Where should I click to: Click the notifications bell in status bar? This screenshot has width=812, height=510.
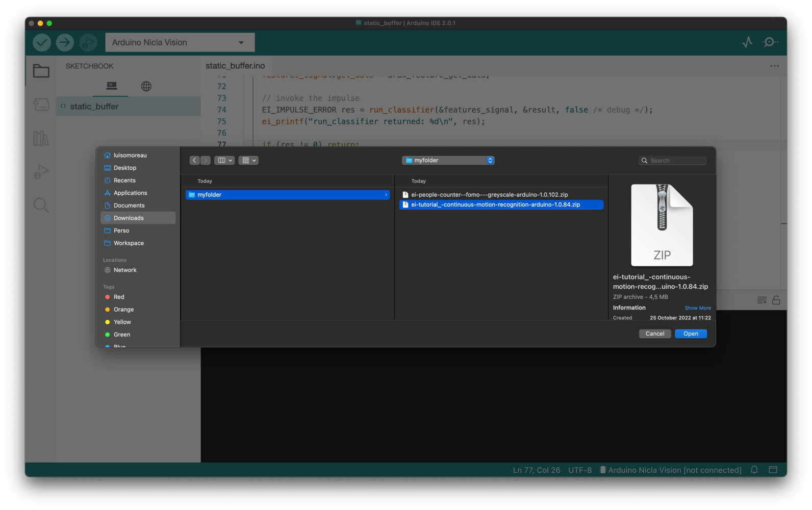[x=754, y=470]
